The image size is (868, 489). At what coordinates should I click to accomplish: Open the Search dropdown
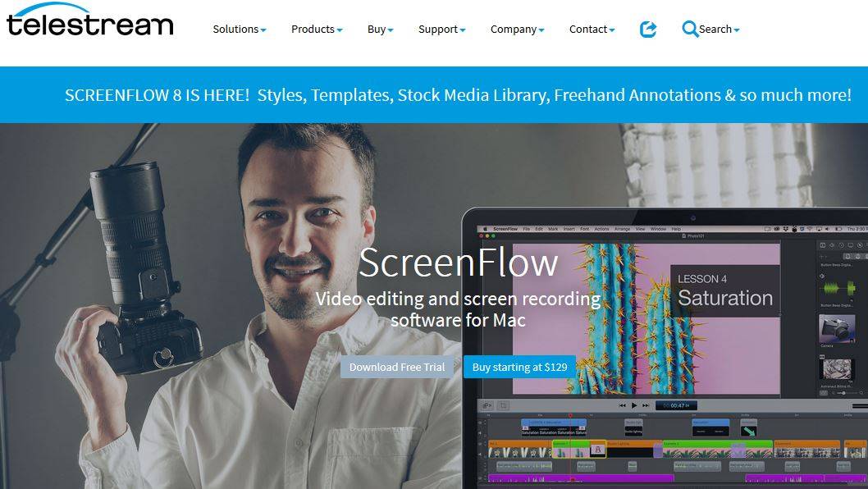coord(719,30)
